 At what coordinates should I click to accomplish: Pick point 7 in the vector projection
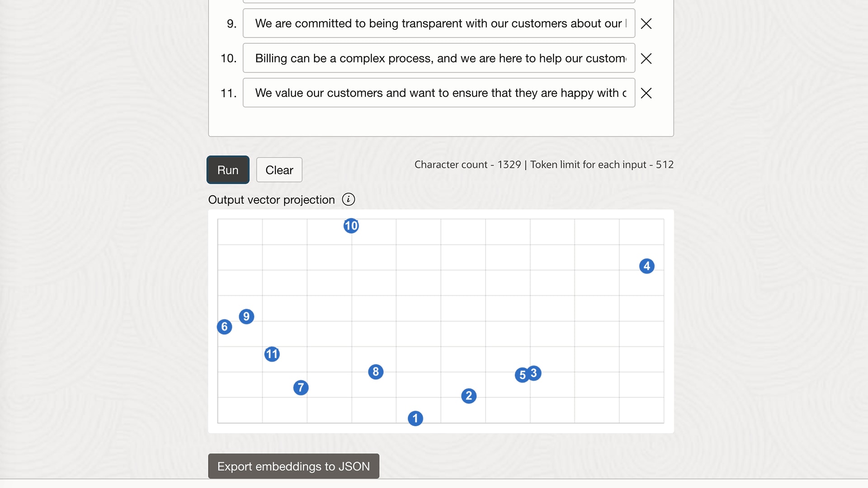pos(301,388)
